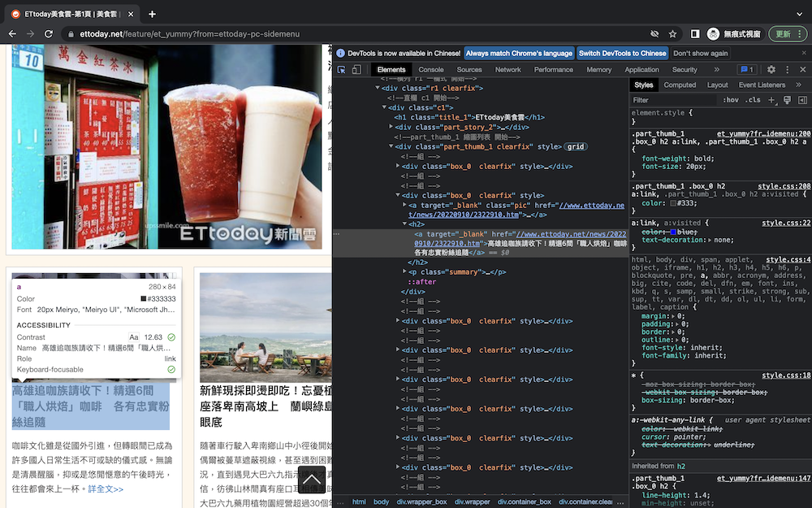Open DevTools customize kebab menu
The width and height of the screenshot is (812, 508).
(787, 69)
